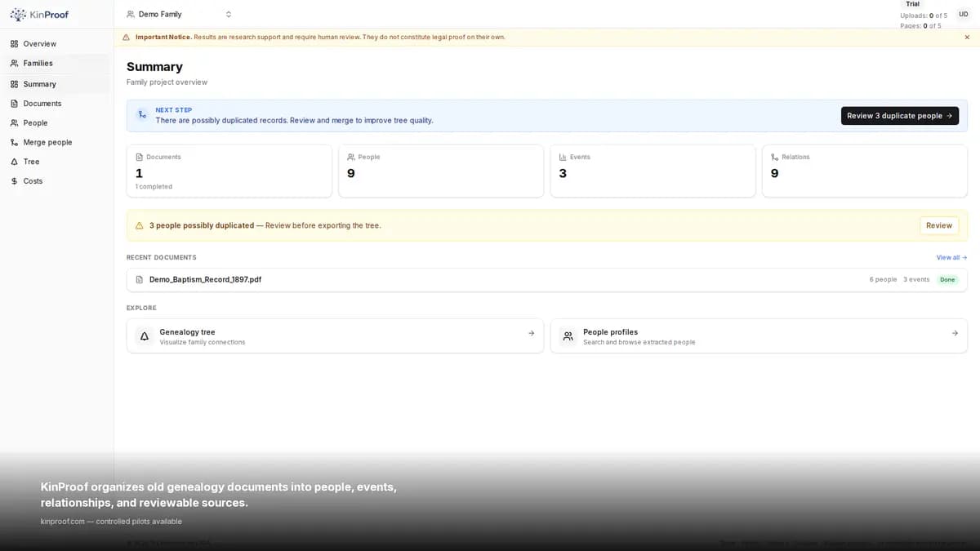This screenshot has height=551, width=980.
Task: Select the Merge people icon in sidebar
Action: pyautogui.click(x=14, y=142)
